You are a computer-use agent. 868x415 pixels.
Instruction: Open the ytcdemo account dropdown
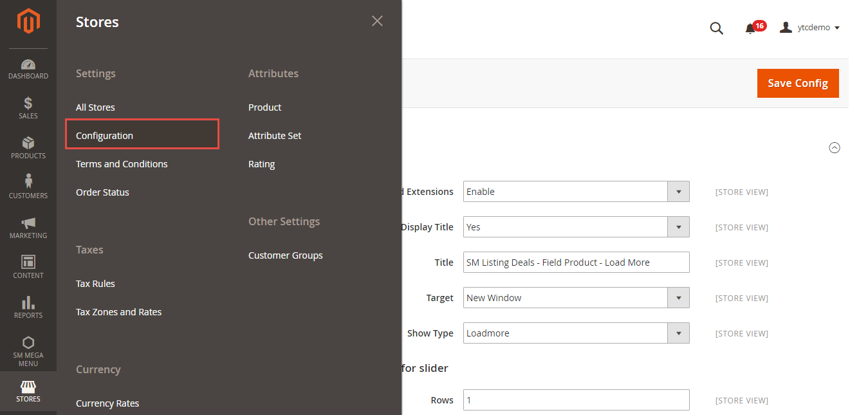tap(809, 28)
